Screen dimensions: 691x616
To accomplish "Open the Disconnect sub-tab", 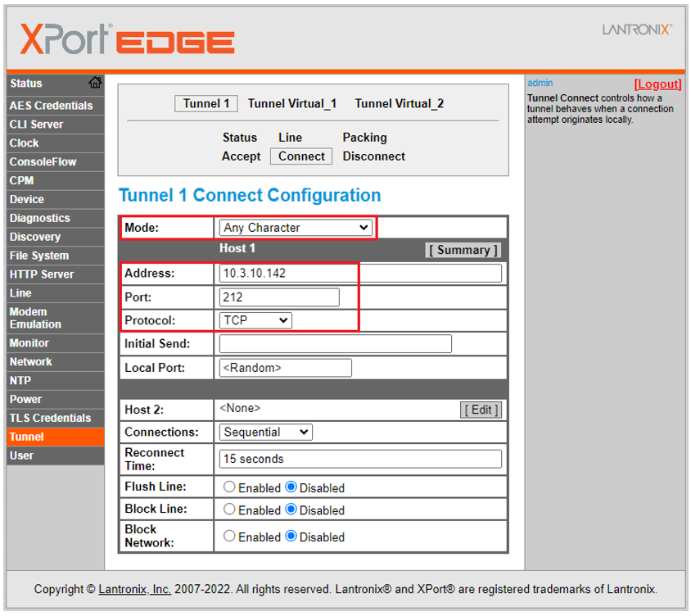I will point(373,156).
